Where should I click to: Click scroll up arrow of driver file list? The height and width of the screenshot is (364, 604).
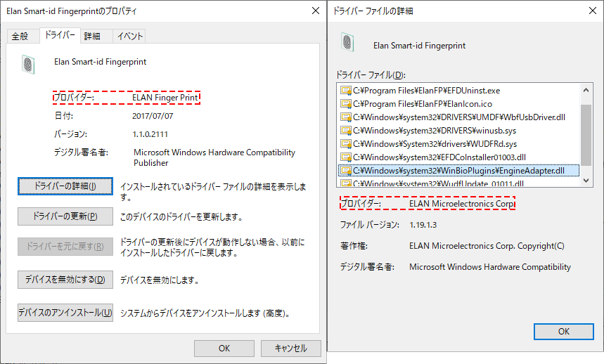586,91
